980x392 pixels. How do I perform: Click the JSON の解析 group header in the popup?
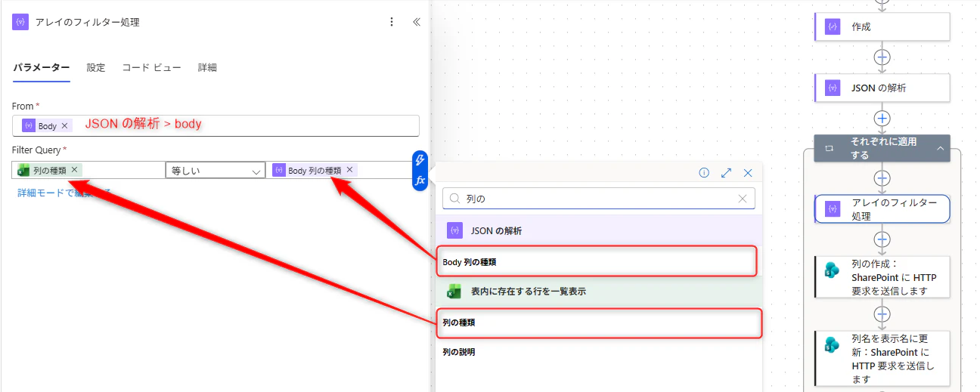pos(598,230)
